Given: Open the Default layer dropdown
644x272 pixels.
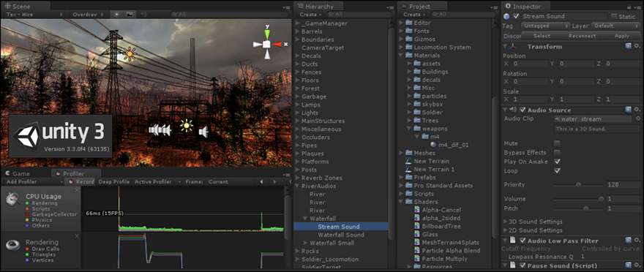Looking at the screenshot, I should (x=615, y=26).
